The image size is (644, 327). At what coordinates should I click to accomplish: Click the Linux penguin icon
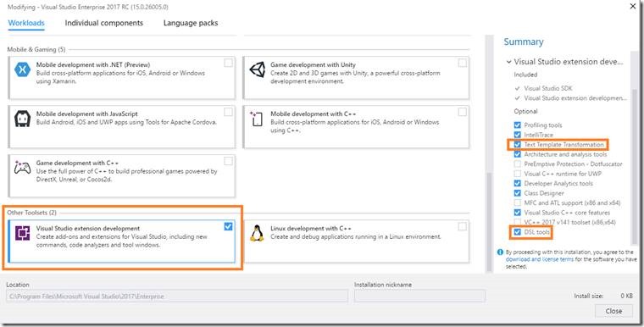(257, 233)
